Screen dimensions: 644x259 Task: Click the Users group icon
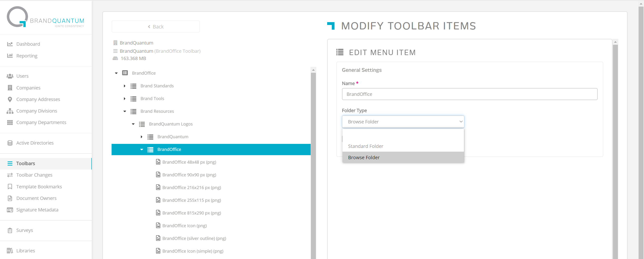pos(10,76)
